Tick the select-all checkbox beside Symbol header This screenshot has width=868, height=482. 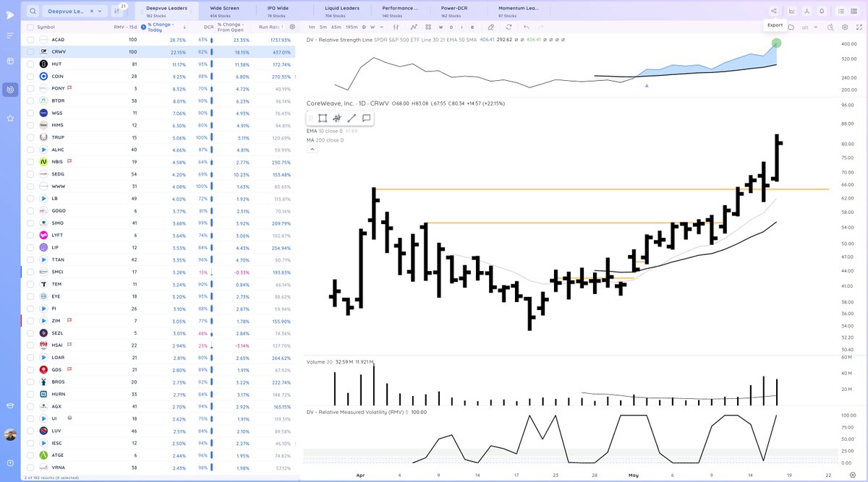pos(30,27)
